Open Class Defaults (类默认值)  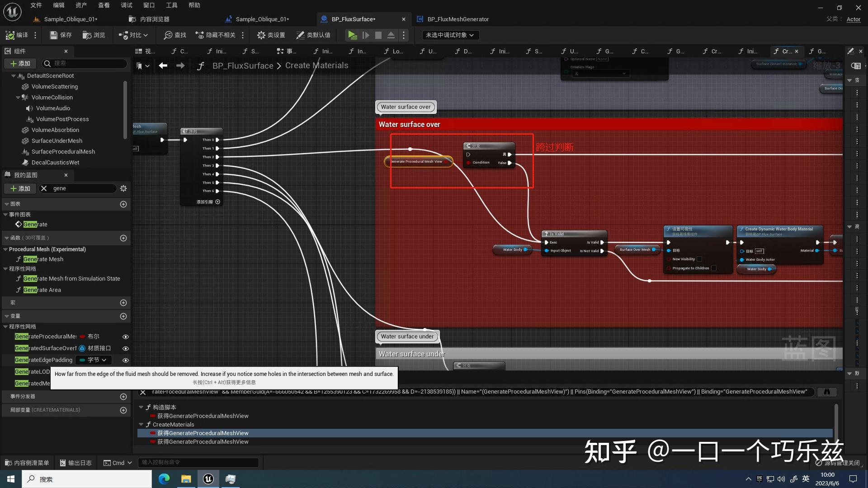click(x=313, y=35)
